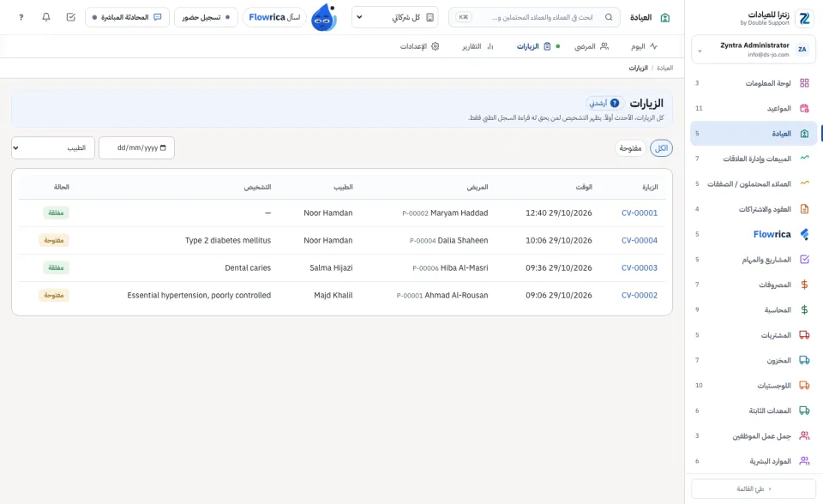Click the search magnifier icon
This screenshot has height=504, width=823.
(x=609, y=17)
